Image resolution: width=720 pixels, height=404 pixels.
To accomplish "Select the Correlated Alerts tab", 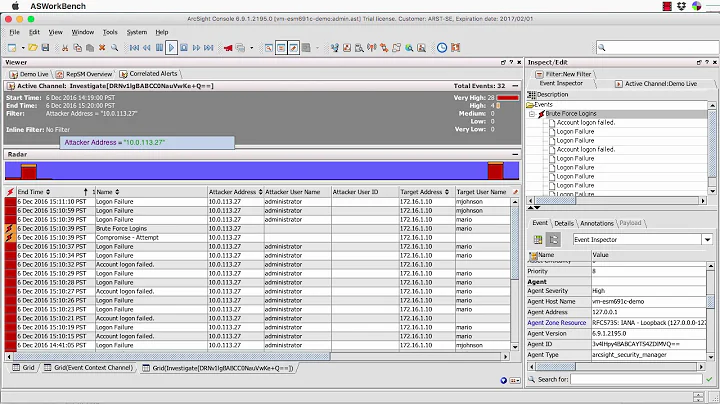I will click(x=149, y=73).
